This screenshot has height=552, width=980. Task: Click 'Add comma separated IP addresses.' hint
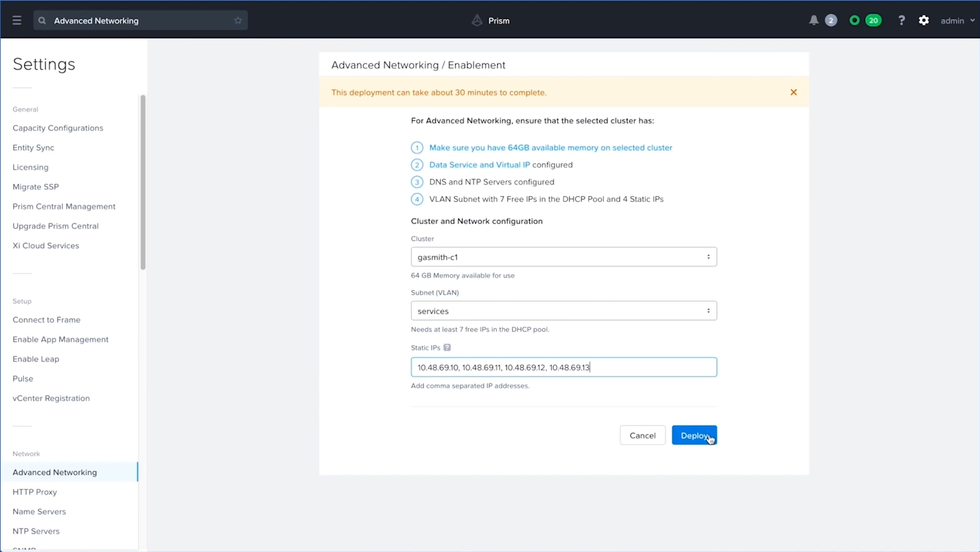pyautogui.click(x=470, y=386)
